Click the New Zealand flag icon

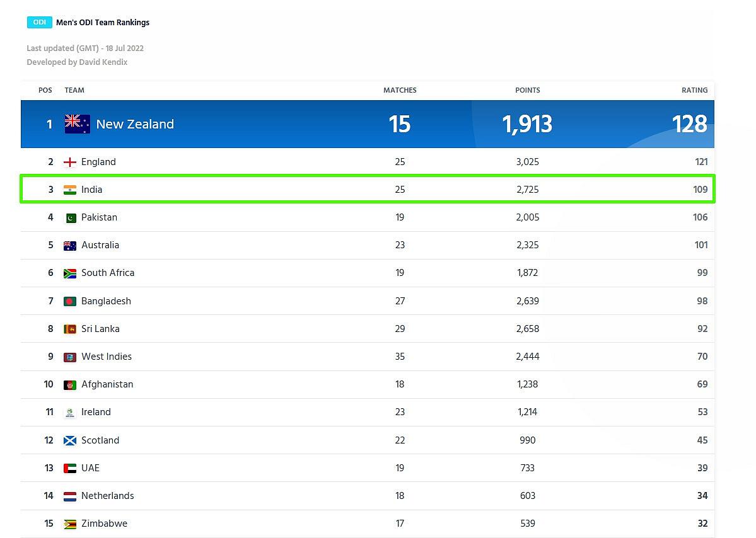pyautogui.click(x=77, y=123)
